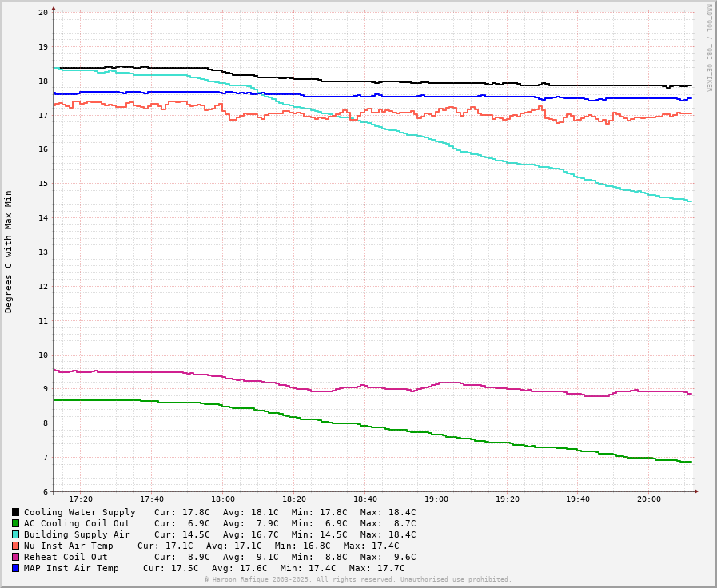Click the blue MAP Inst Air Temp swatch
This screenshot has height=588, width=717.
[x=15, y=568]
